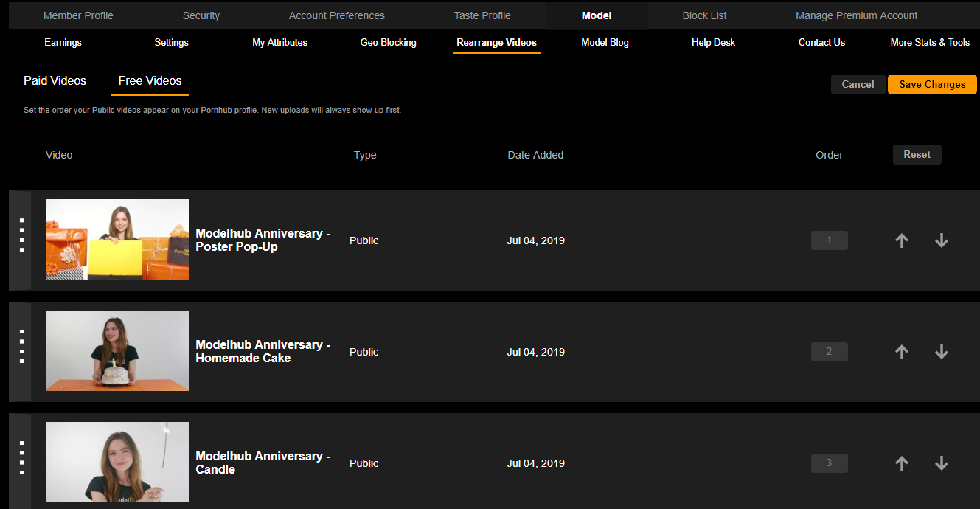Screen dimensions: 980x509
Task: Click title Modelhub Anniversary - Poster Pop-Up
Action: (263, 240)
